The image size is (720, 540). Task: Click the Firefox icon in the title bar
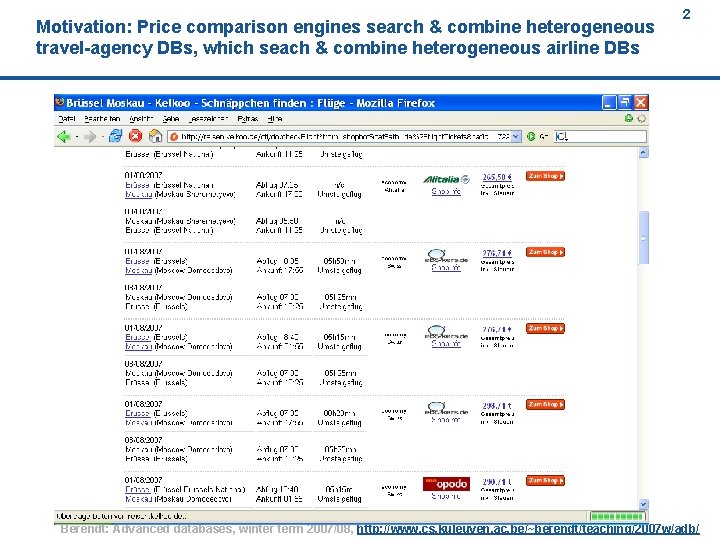tap(60, 102)
